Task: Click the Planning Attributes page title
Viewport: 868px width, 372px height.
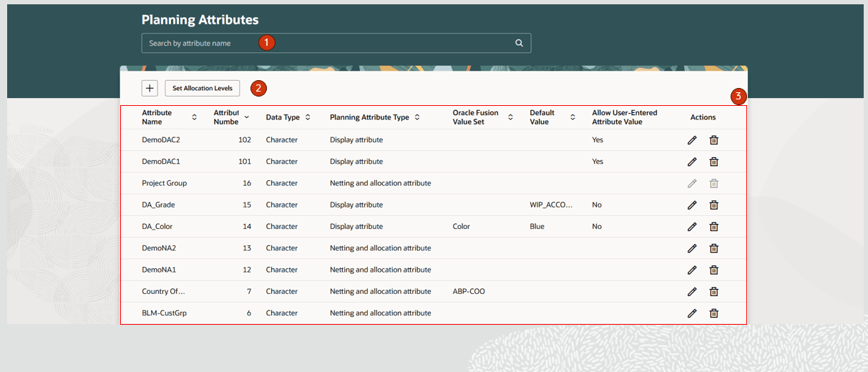Action: pos(200,20)
